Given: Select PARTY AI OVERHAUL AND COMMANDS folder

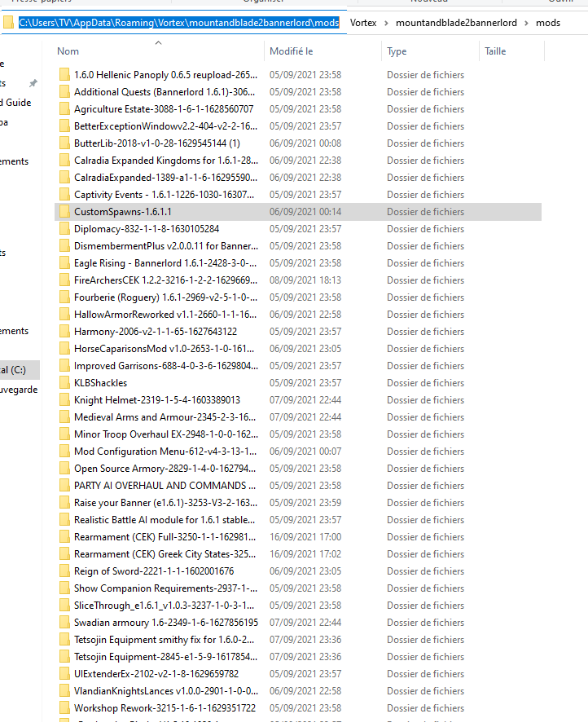Looking at the screenshot, I should [165, 486].
